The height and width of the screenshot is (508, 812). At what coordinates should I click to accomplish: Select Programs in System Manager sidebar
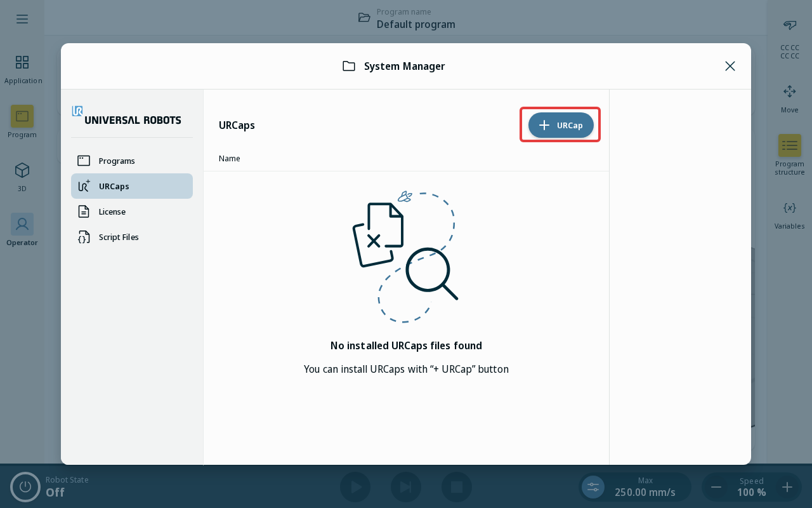point(132,161)
